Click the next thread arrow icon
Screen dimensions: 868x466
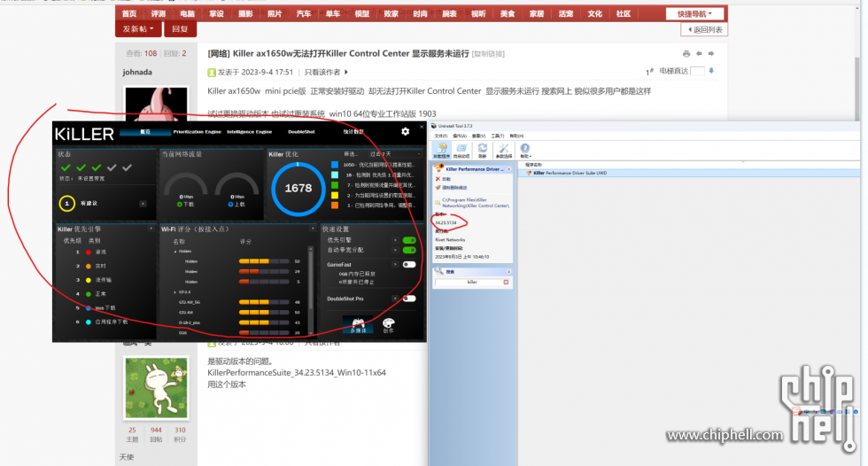[711, 54]
